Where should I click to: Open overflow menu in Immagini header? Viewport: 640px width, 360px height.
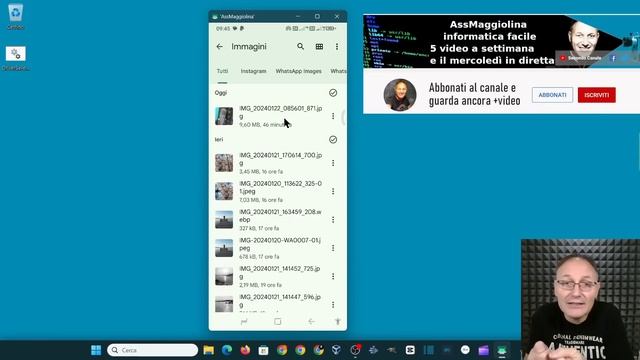337,47
